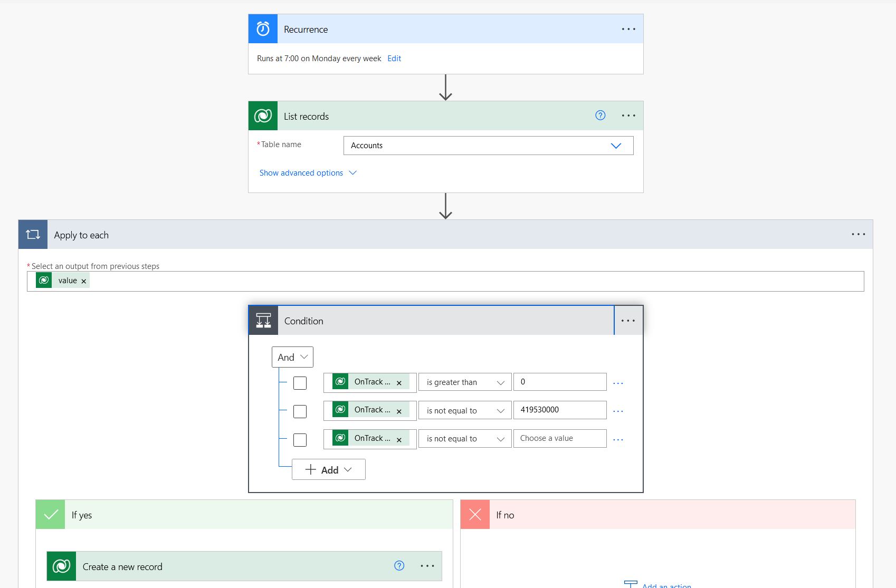896x588 pixels.
Task: Open row options for the 419530000 condition
Action: click(x=618, y=411)
